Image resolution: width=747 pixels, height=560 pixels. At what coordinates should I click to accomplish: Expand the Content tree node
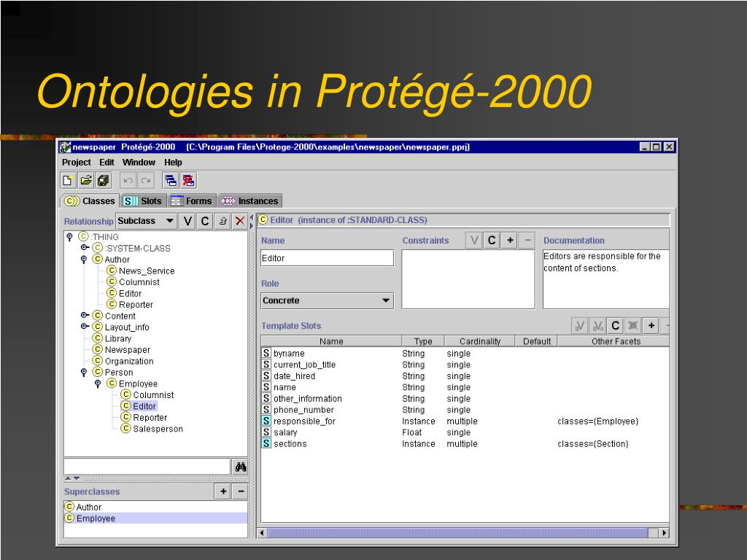[85, 315]
